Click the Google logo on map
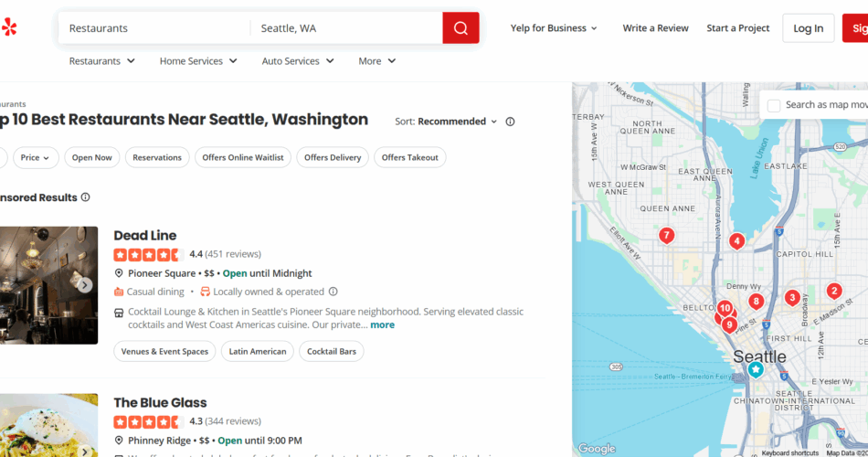Image resolution: width=868 pixels, height=457 pixels. [597, 448]
